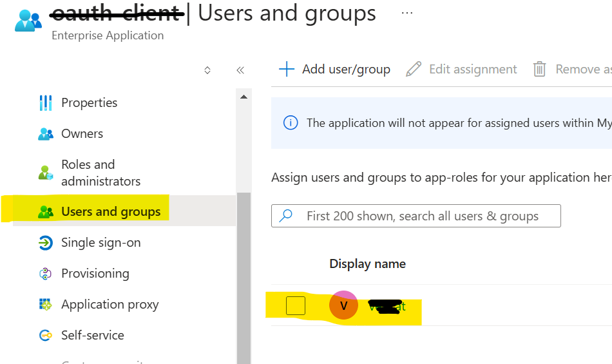
Task: Click the orange V user avatar
Action: [343, 305]
